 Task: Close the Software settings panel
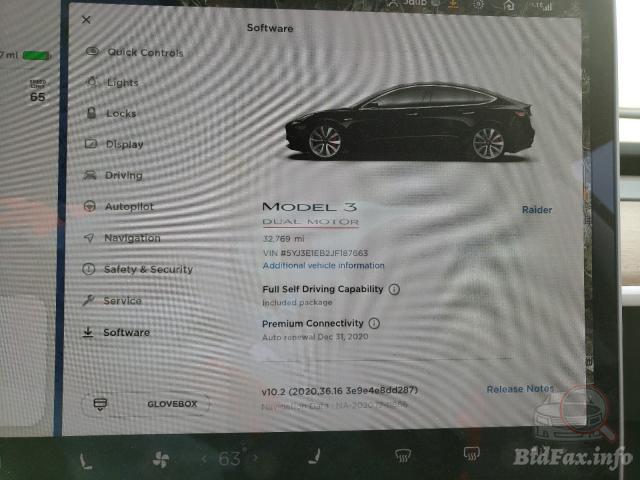click(86, 20)
